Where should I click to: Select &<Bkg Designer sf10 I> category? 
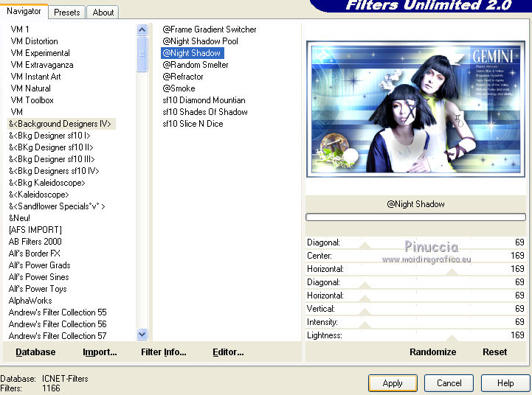pos(49,136)
